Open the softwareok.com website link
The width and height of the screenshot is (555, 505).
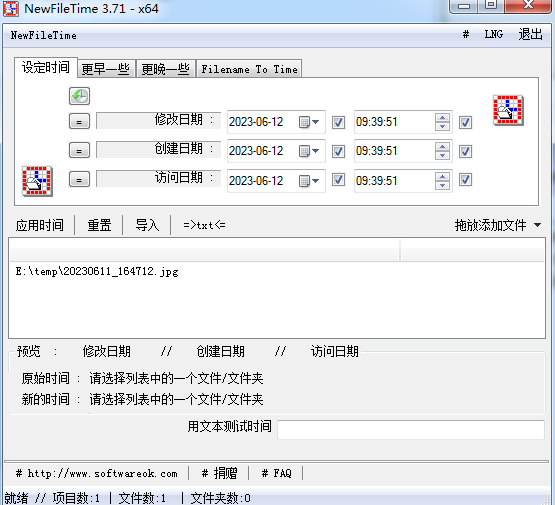(97, 474)
